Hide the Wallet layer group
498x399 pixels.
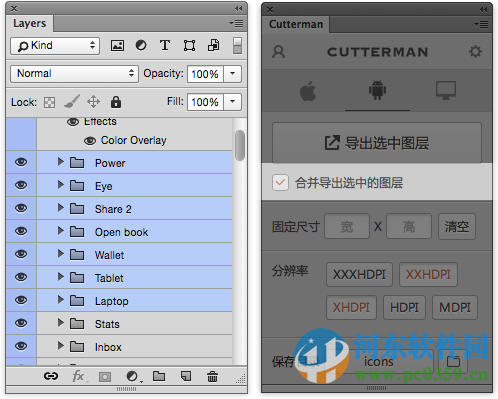pos(21,254)
